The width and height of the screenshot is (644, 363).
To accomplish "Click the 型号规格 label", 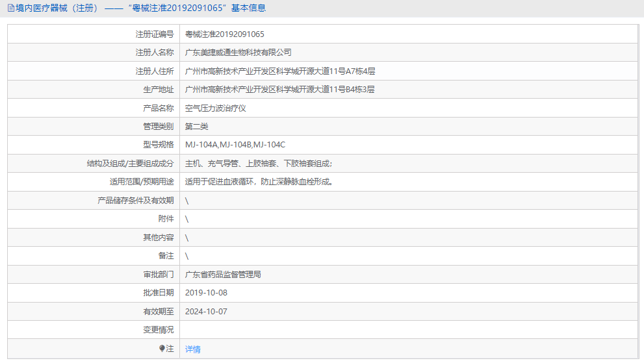I will pos(158,145).
